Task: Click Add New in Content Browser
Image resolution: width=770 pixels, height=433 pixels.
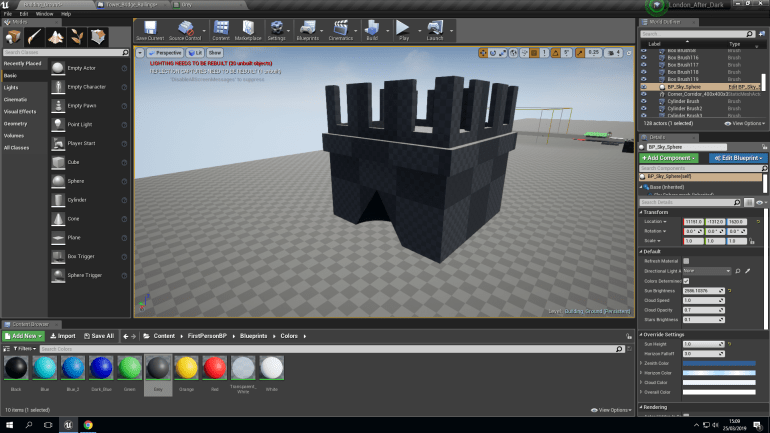Action: pos(23,336)
